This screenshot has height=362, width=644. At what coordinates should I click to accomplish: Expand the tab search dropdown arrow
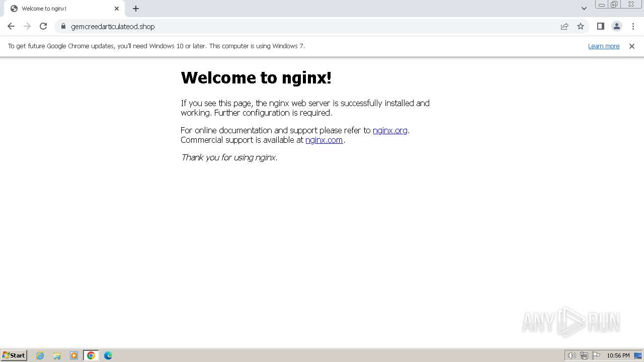pos(584,9)
